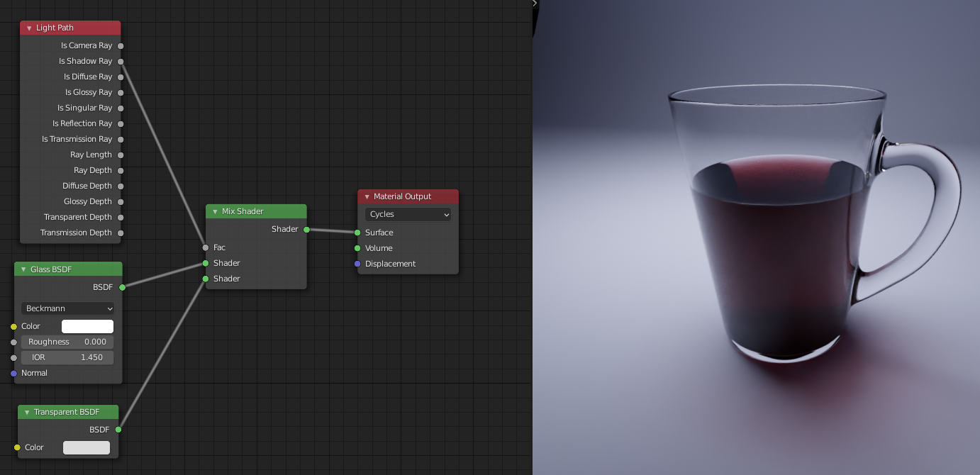
Task: Click the Ray Depth output socket
Action: [x=121, y=171]
